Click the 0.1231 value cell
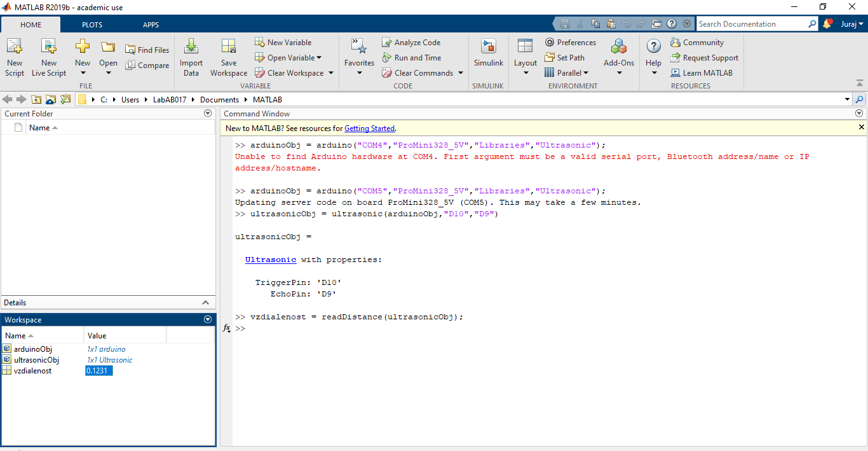Screen dimensions: 868x451 point(99,371)
